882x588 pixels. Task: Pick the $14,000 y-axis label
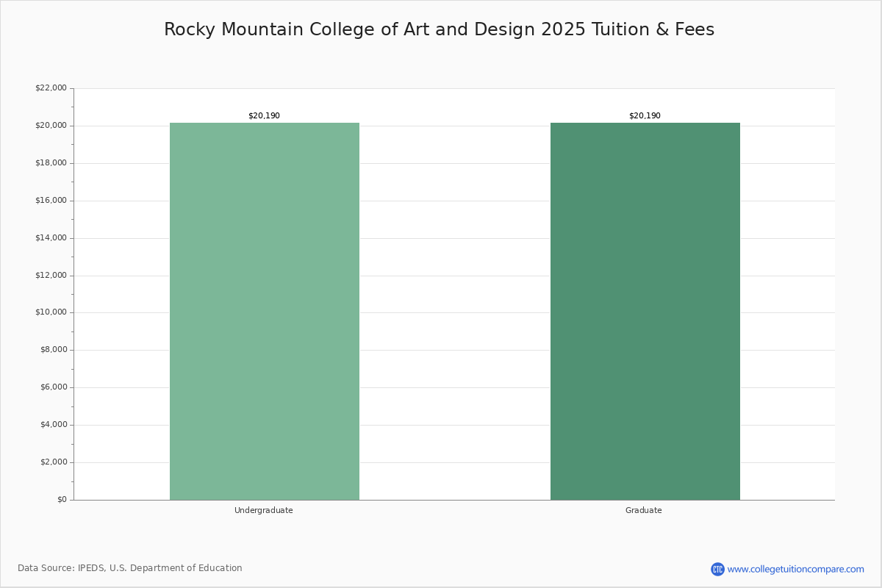tap(51, 237)
